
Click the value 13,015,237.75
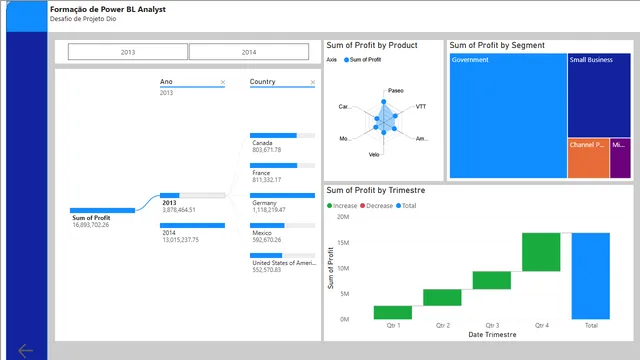point(180,240)
